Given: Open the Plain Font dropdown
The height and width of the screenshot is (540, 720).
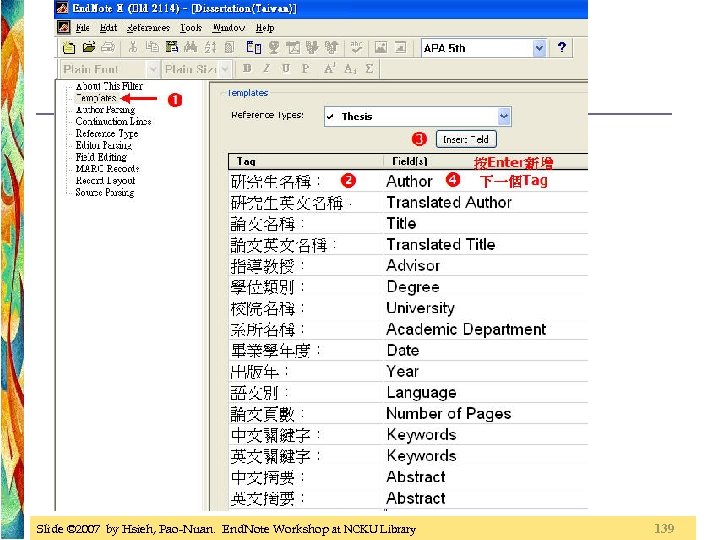Looking at the screenshot, I should tap(153, 69).
